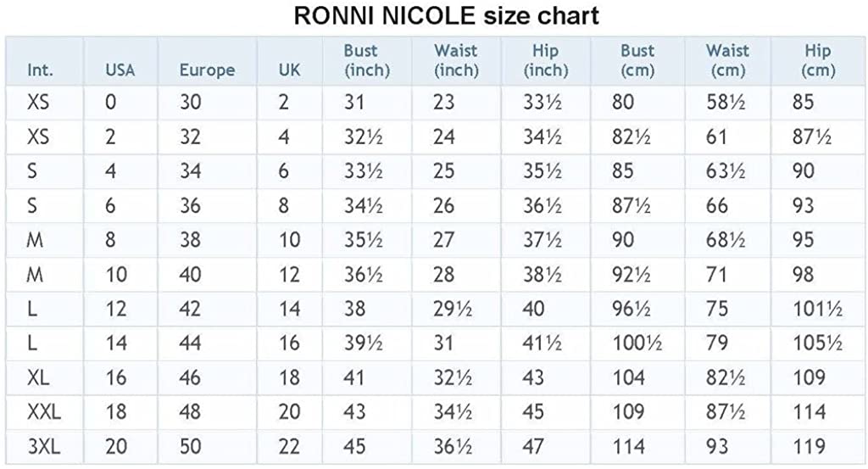Click the Hip (cm) column header
Image resolution: width=868 pixels, height=469 pixels.
point(818,60)
